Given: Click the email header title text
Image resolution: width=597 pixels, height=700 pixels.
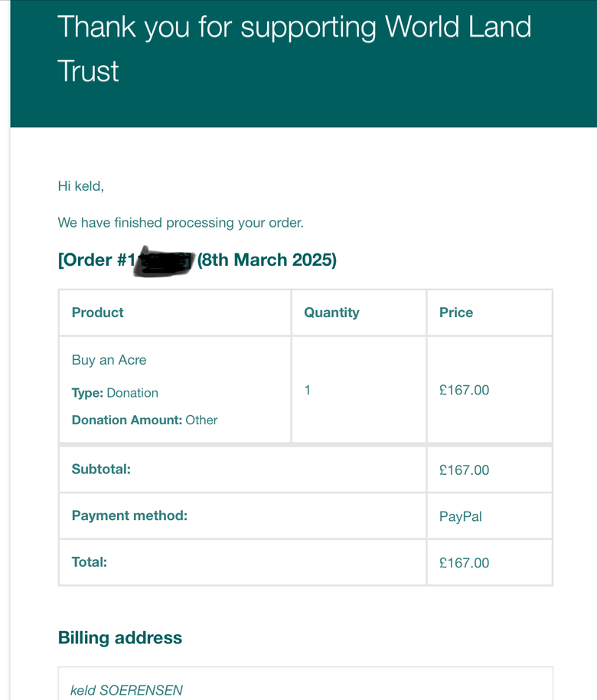Looking at the screenshot, I should click(295, 49).
